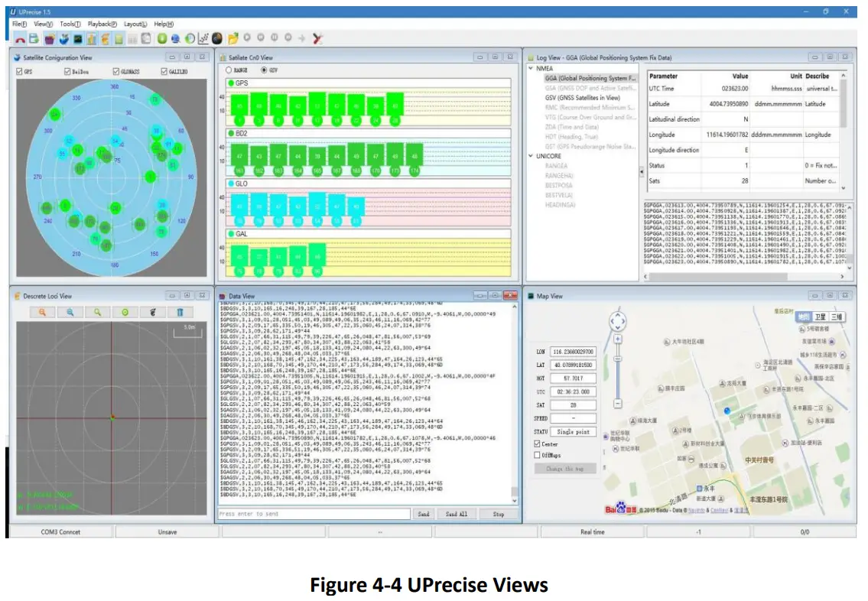
Task: Zoom in map with plus button
Action: point(618,339)
